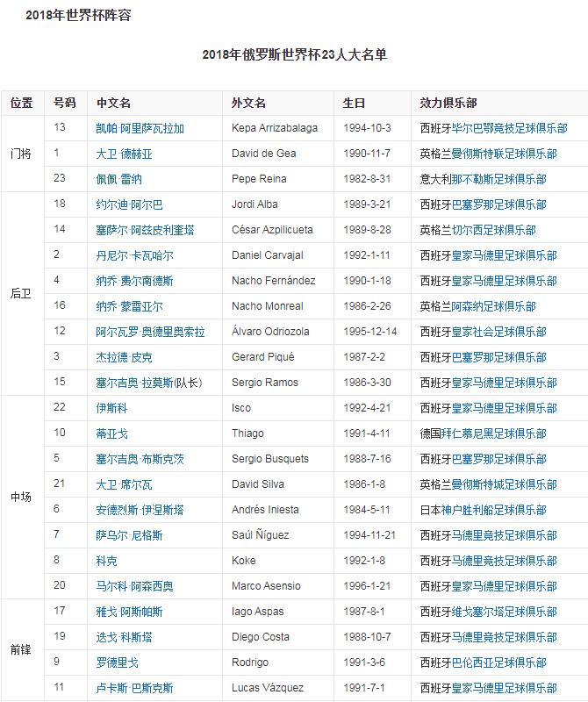
Task: Select the 位置 column header
Action: click(x=21, y=104)
